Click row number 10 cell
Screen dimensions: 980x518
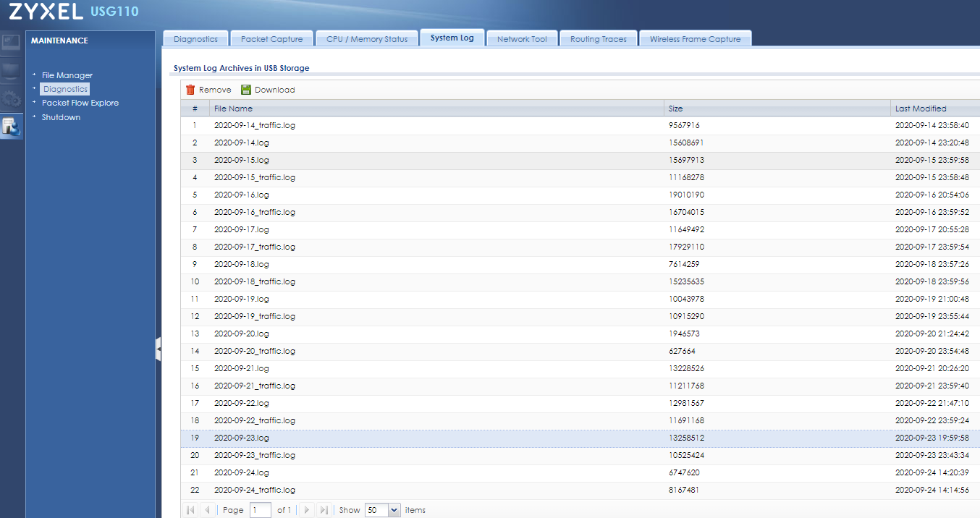coord(195,281)
